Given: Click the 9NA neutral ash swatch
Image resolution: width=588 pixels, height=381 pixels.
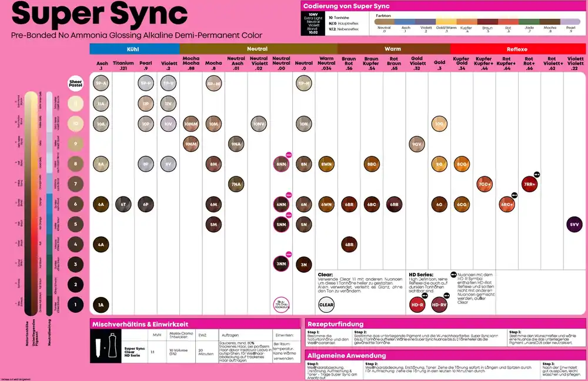Looking at the screenshot, I should [x=236, y=143].
